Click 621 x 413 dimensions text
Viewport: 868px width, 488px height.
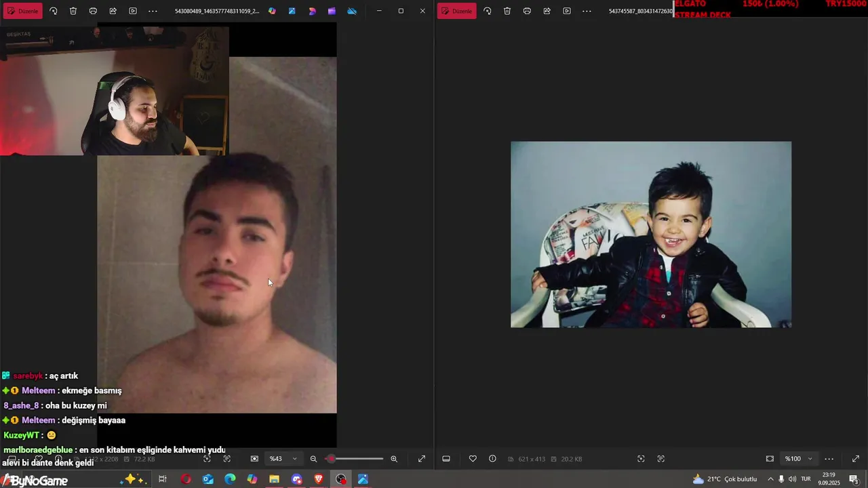pos(532,459)
